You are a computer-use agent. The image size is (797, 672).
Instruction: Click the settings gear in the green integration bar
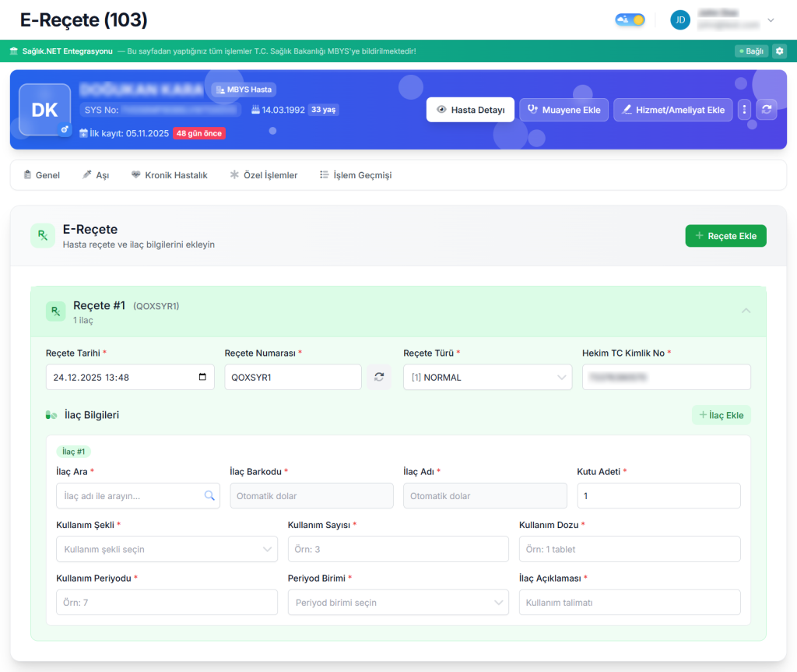(x=780, y=51)
